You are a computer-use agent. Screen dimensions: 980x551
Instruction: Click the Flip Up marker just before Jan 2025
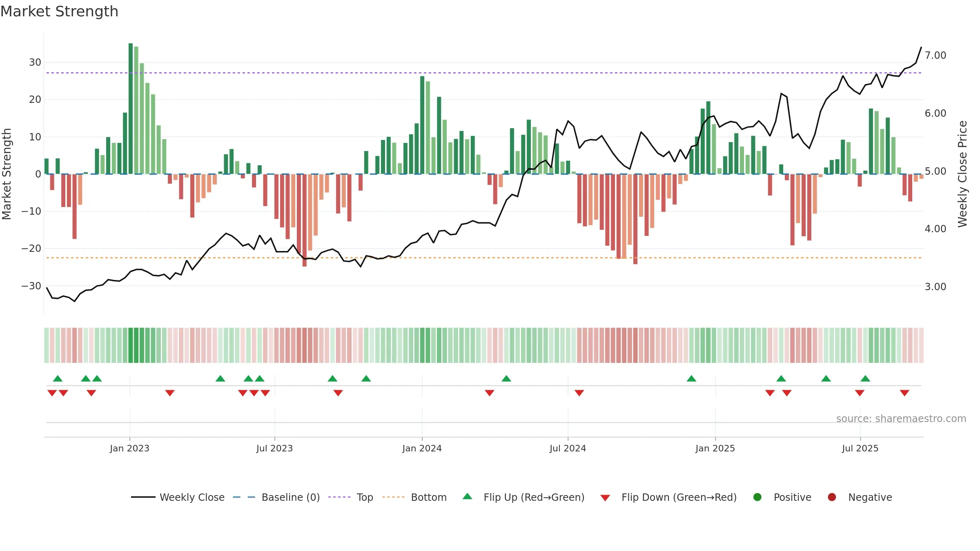(691, 378)
